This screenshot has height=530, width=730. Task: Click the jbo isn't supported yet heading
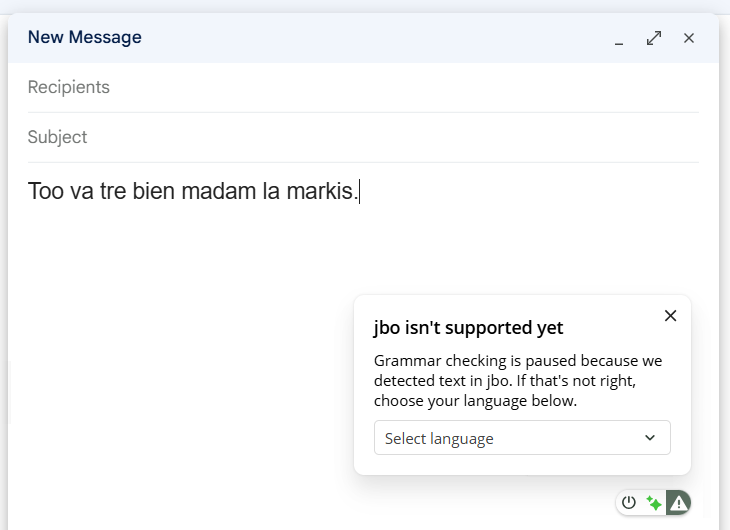[468, 328]
